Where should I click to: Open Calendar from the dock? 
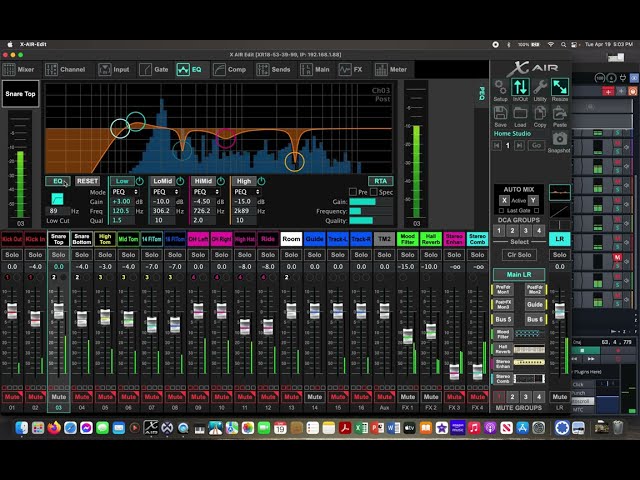click(x=280, y=428)
